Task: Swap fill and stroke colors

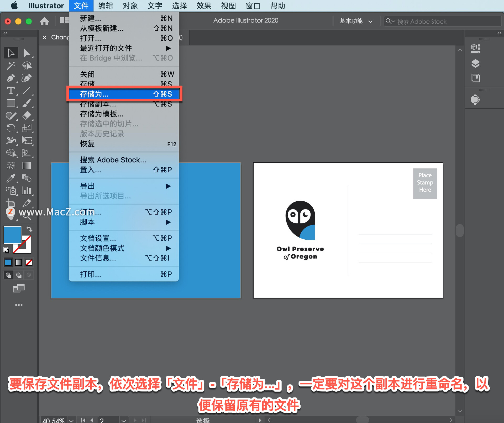Action: click(29, 229)
